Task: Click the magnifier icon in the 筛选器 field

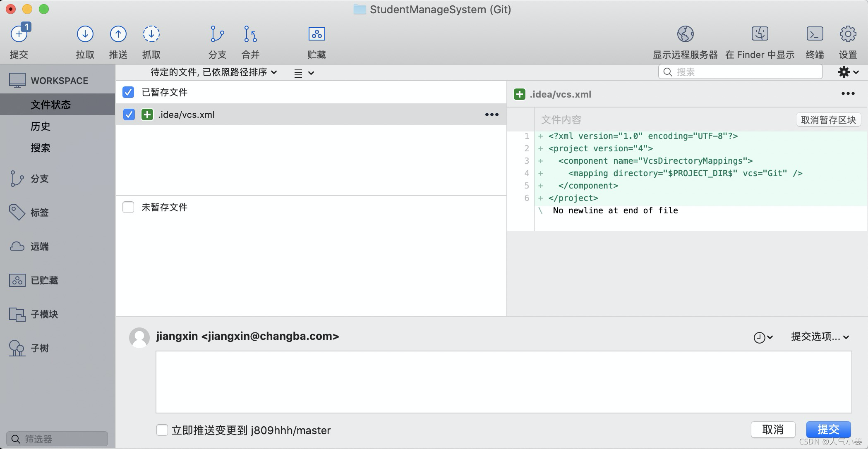Action: [x=16, y=439]
